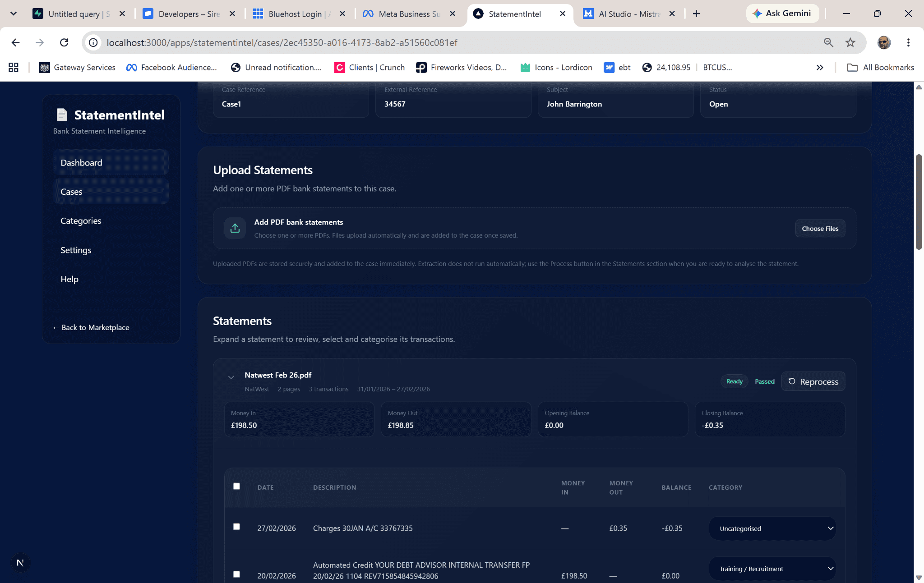Click the Money Out £198.85 card
The height and width of the screenshot is (583, 924).
(x=456, y=419)
